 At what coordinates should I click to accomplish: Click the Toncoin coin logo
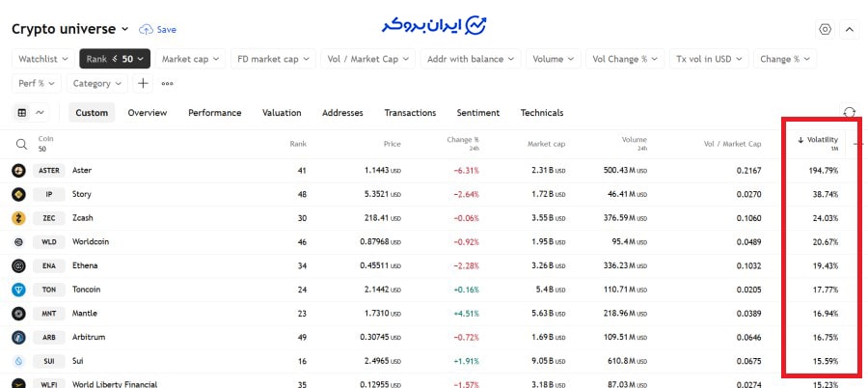point(18,290)
